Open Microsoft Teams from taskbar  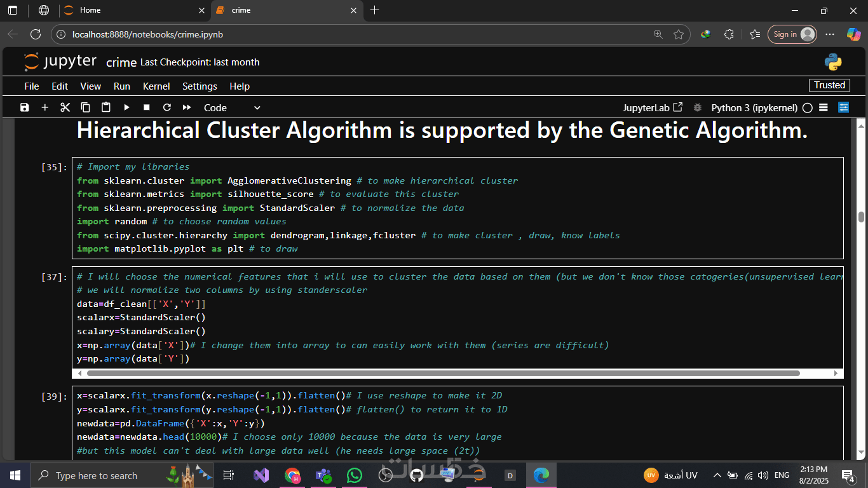pyautogui.click(x=323, y=475)
